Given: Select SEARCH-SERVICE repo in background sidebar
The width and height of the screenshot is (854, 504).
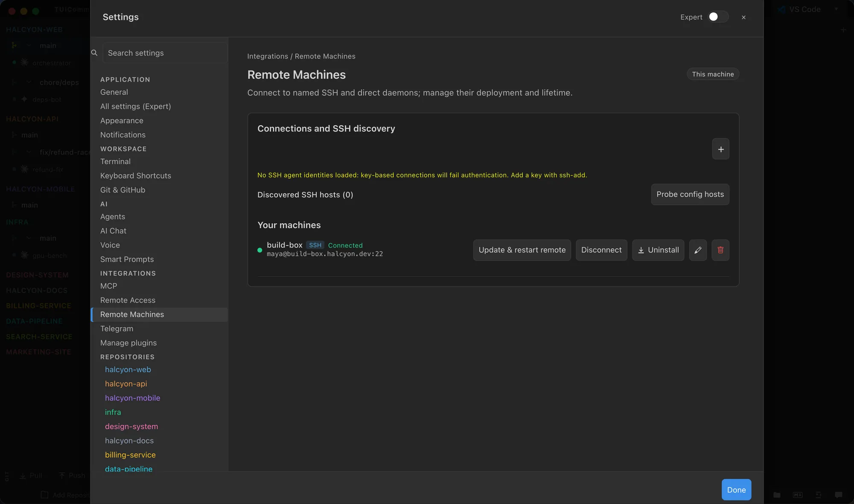Looking at the screenshot, I should point(39,336).
